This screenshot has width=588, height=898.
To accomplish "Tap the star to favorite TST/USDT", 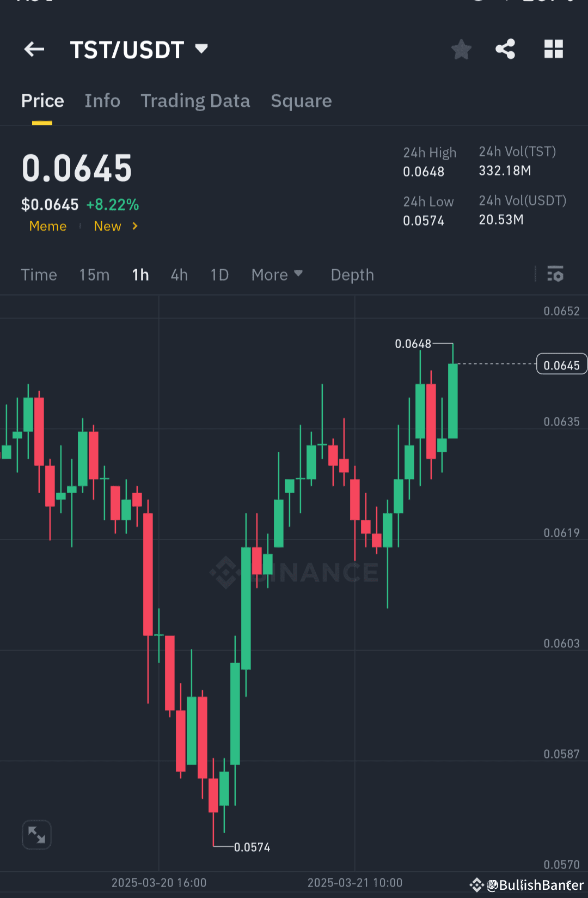I will 461,49.
